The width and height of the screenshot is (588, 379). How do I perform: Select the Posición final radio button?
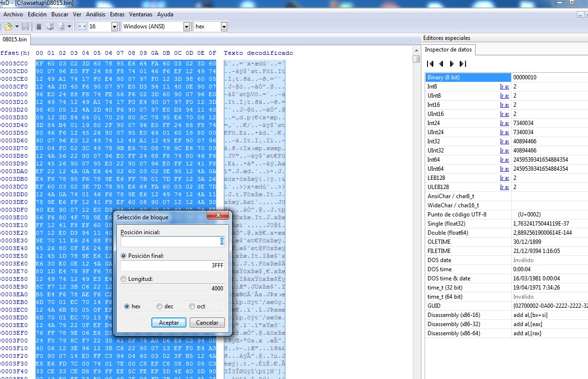pos(124,256)
